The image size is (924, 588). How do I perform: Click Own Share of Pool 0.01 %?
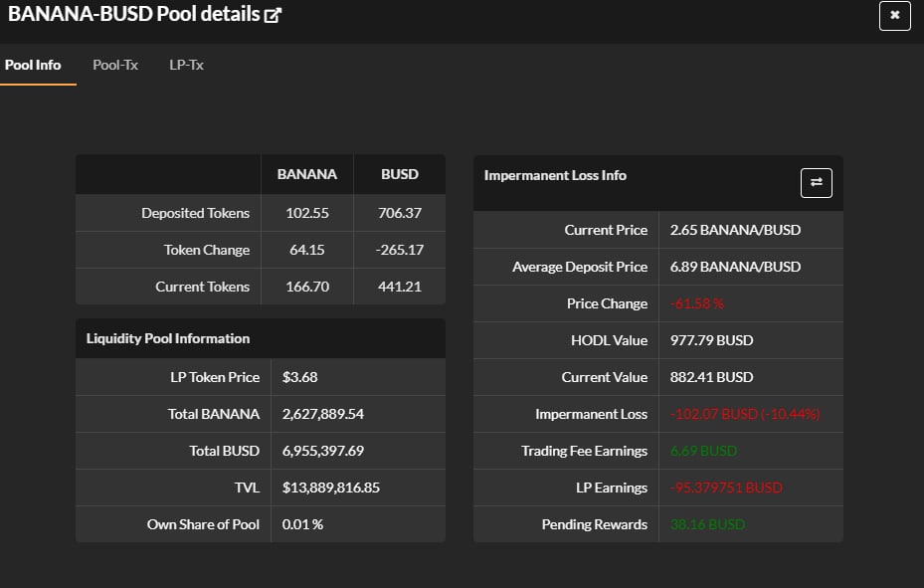point(302,524)
